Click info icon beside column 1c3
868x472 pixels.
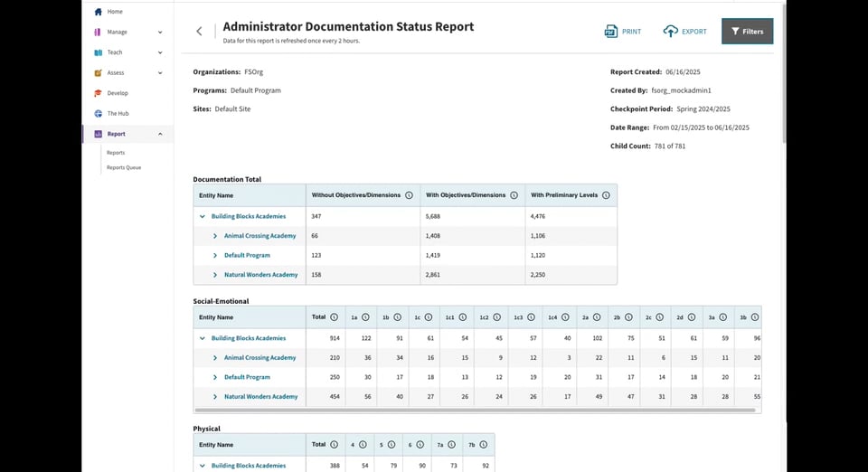pyautogui.click(x=531, y=317)
